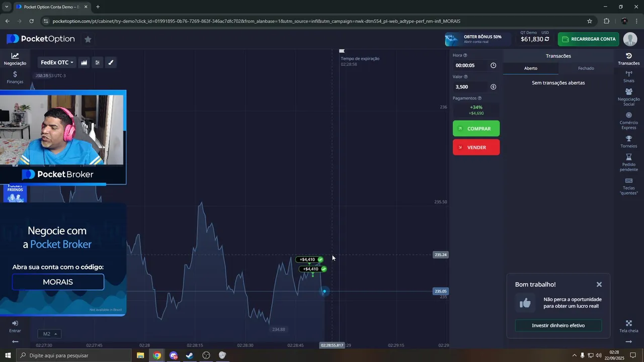The height and width of the screenshot is (362, 644).
Task: Click the MORAIS promo code box
Action: click(58, 282)
